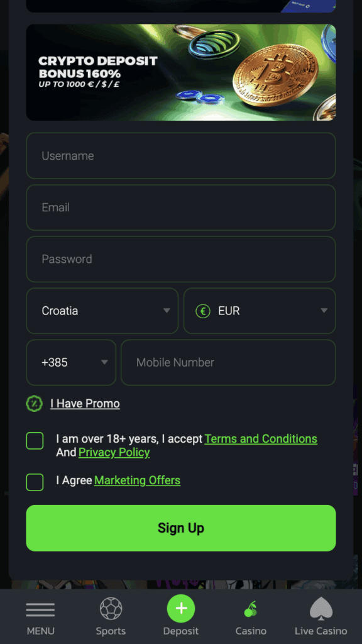Image resolution: width=362 pixels, height=644 pixels.
Task: Click the promo percent badge icon
Action: point(34,404)
